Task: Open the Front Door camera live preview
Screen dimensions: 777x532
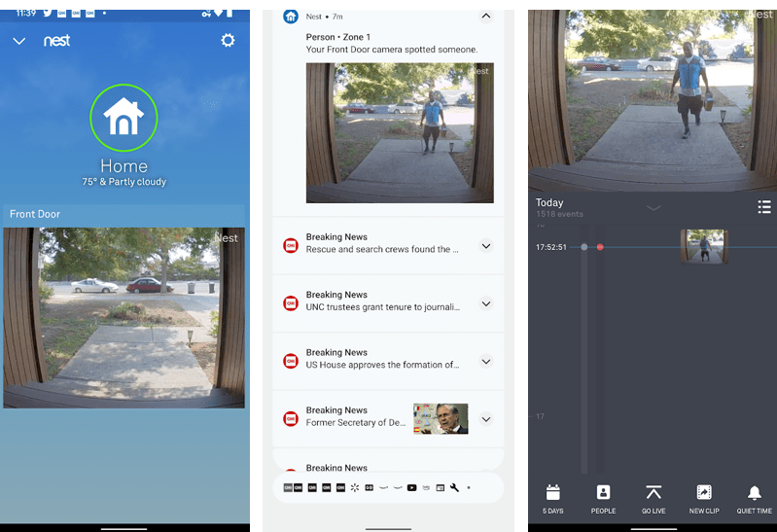Action: 124,317
